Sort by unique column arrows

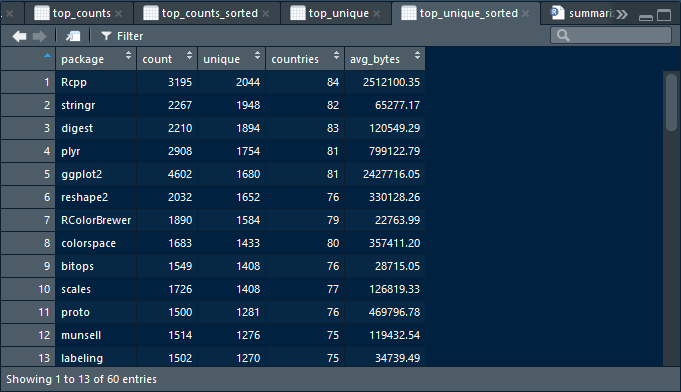258,55
